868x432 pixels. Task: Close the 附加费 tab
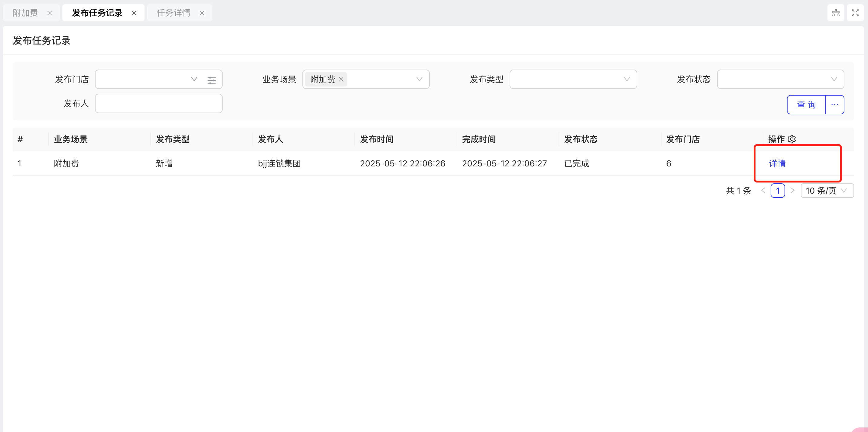[50, 13]
